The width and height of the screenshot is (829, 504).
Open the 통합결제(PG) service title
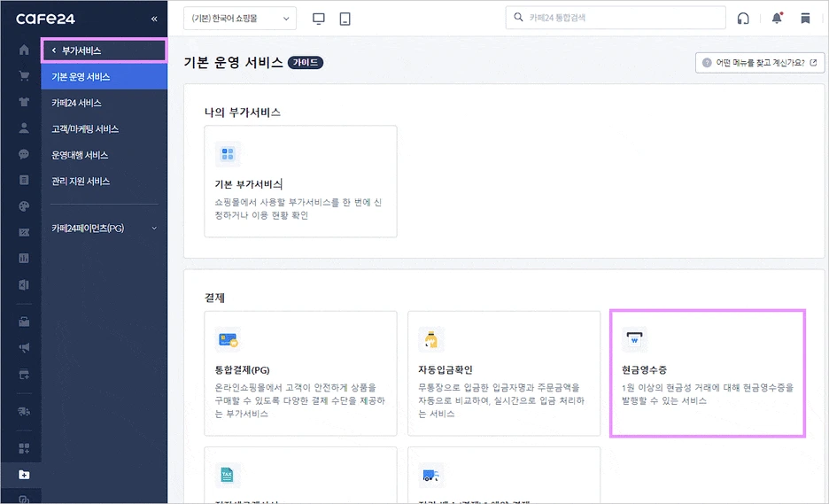tap(242, 369)
